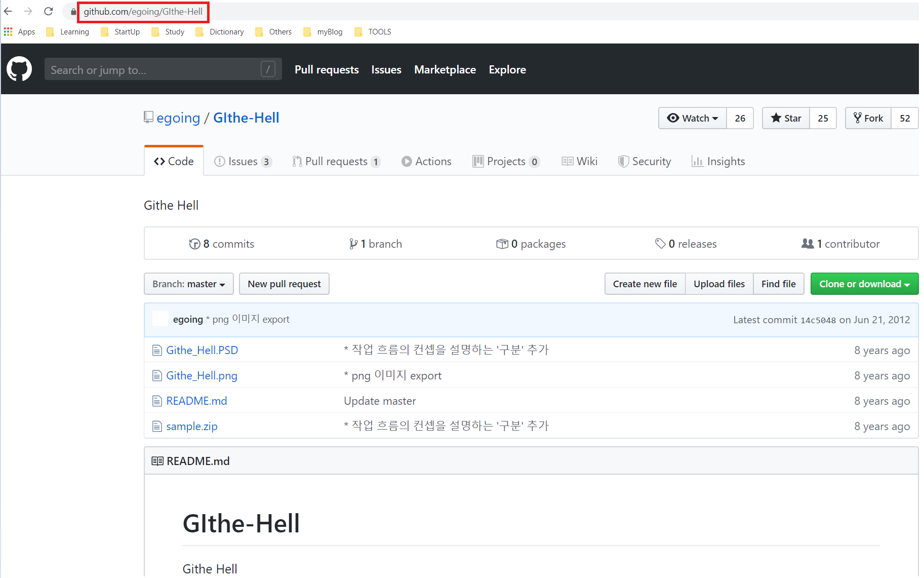The height and width of the screenshot is (578, 924).
Task: Go back with the browser back arrow
Action: pos(8,11)
